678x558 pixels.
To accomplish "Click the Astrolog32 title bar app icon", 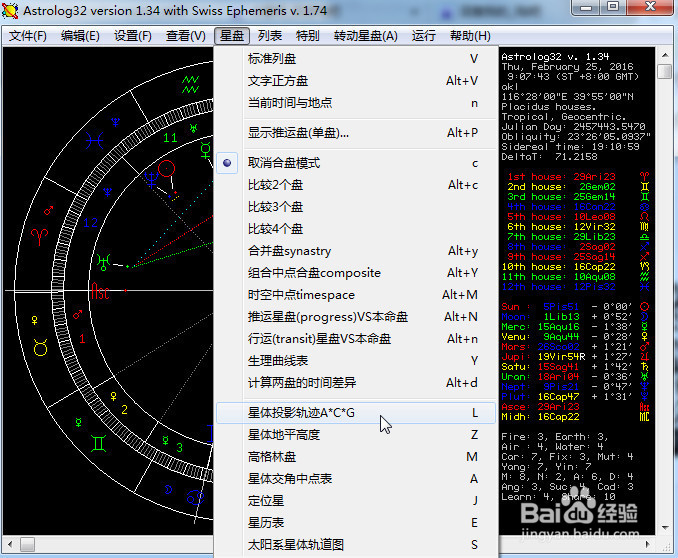I will tap(10, 10).
